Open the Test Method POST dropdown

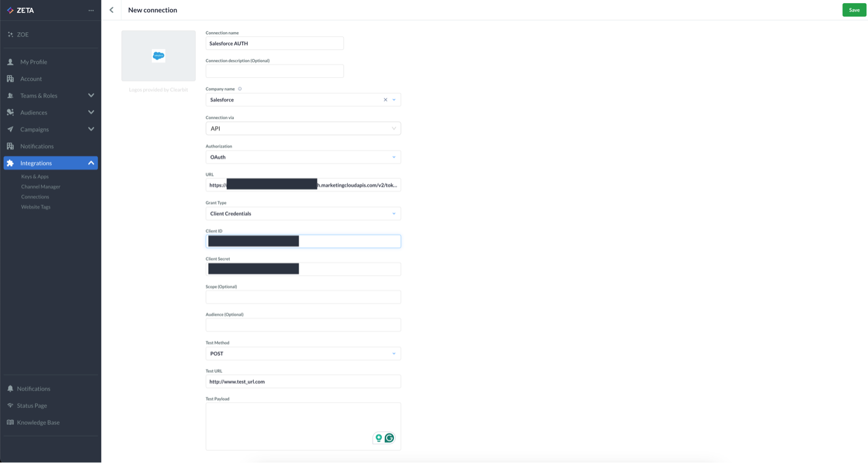(303, 353)
